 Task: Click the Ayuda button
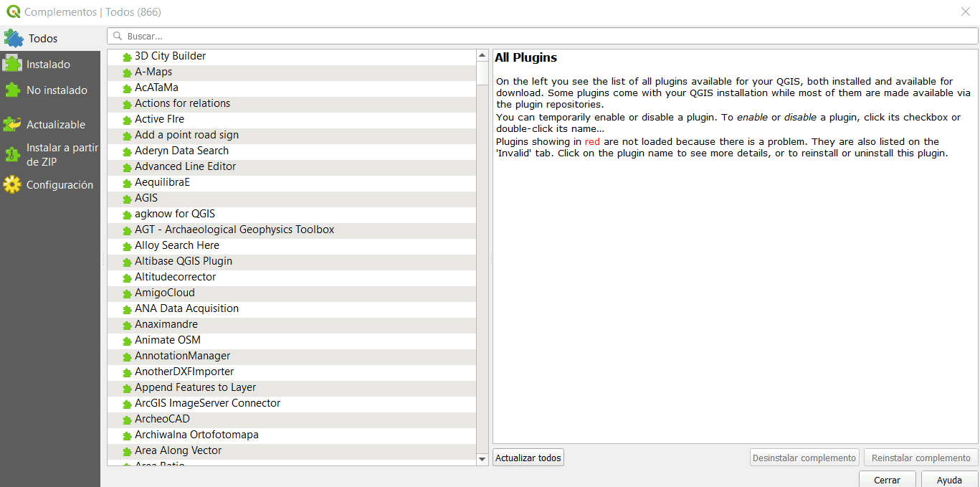coord(949,480)
